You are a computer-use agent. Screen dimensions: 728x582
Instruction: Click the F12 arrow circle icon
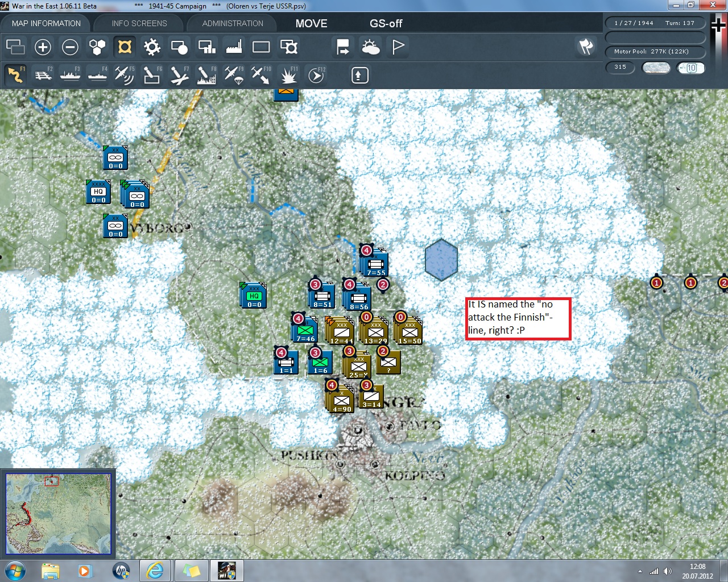pyautogui.click(x=316, y=75)
